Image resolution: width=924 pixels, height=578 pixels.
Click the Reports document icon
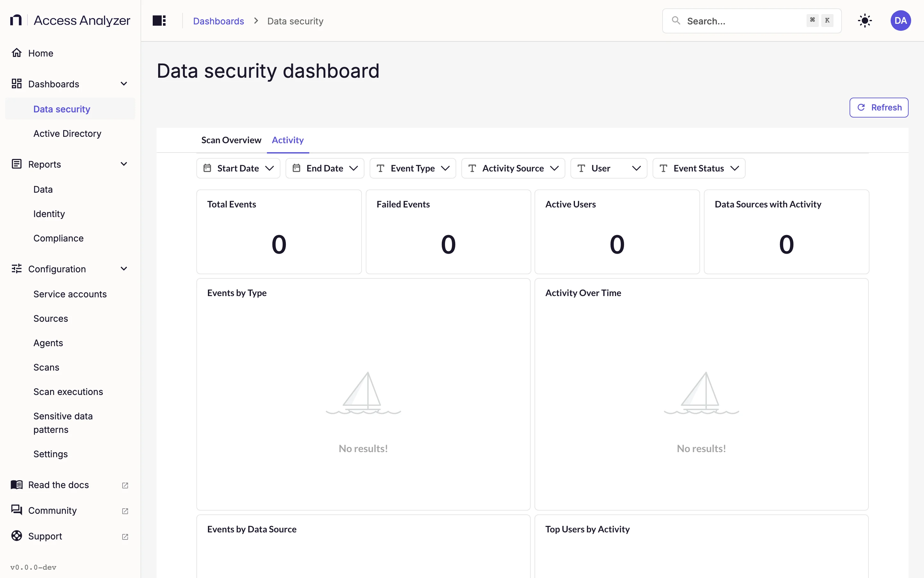click(16, 164)
